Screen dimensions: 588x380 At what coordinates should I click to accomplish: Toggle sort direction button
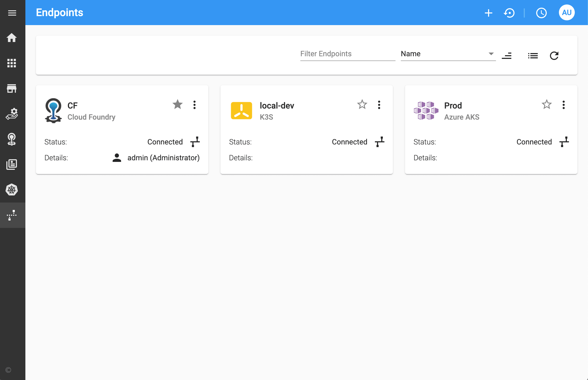coord(507,56)
